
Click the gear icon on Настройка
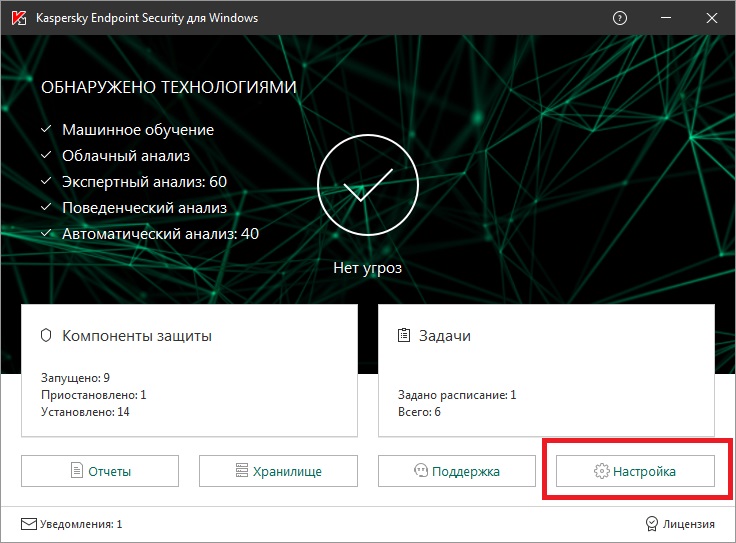tap(601, 471)
